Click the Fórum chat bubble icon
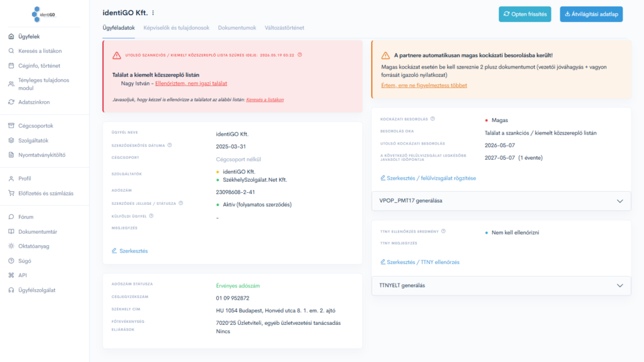 [11, 217]
